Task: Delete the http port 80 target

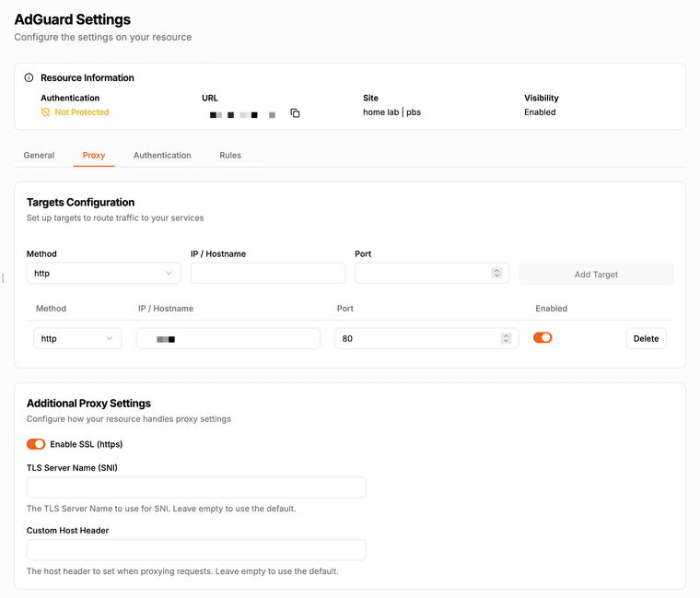Action: (646, 338)
